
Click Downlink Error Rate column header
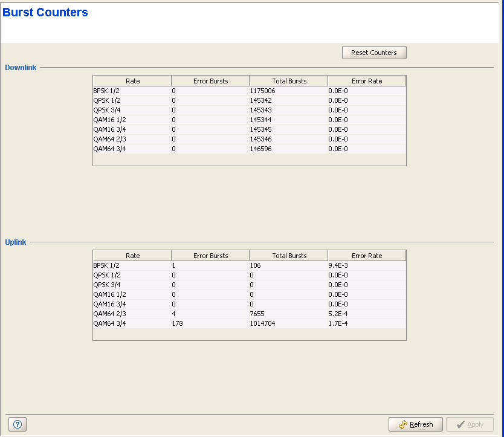(x=367, y=81)
